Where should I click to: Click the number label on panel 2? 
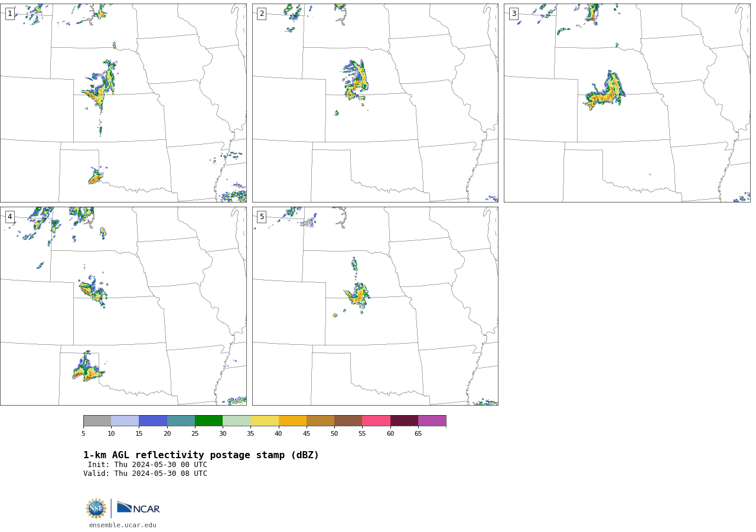click(262, 14)
